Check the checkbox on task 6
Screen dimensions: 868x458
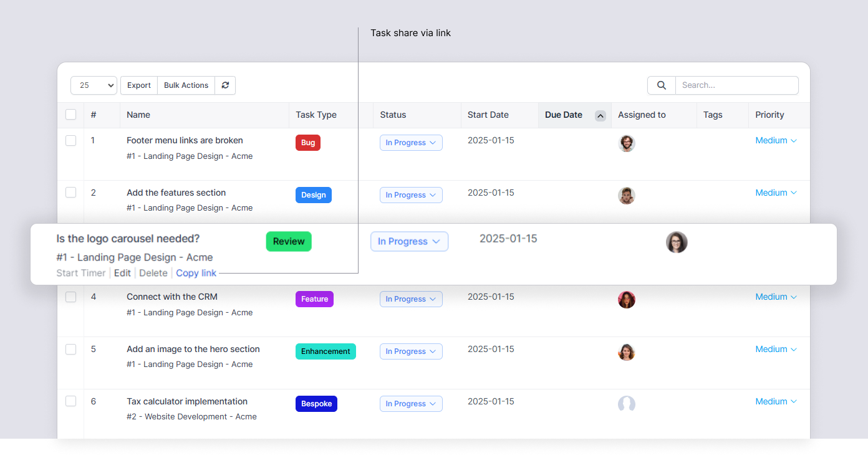70,402
